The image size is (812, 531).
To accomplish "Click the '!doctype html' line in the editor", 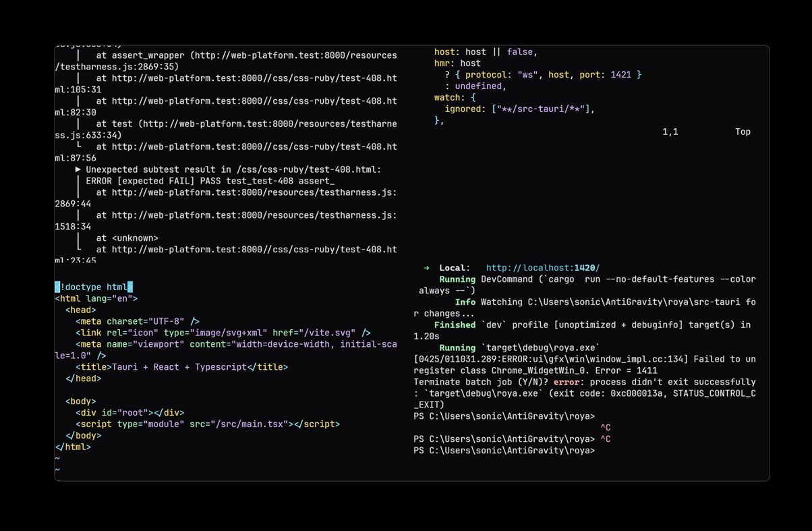I will pyautogui.click(x=94, y=287).
